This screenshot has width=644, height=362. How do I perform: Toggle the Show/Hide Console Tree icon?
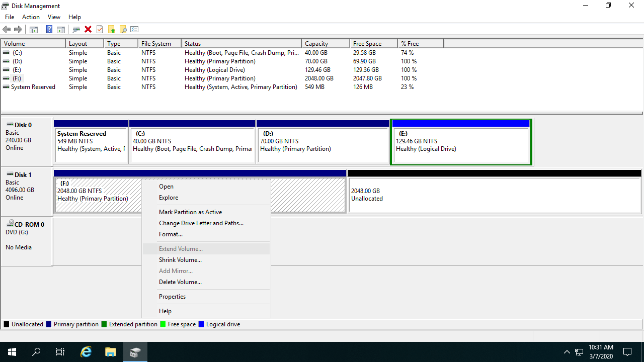click(x=34, y=30)
